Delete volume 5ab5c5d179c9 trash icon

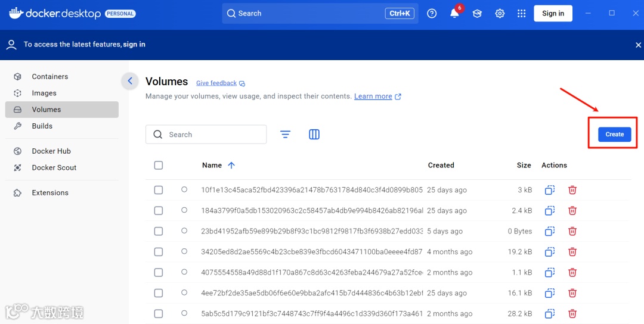572,314
